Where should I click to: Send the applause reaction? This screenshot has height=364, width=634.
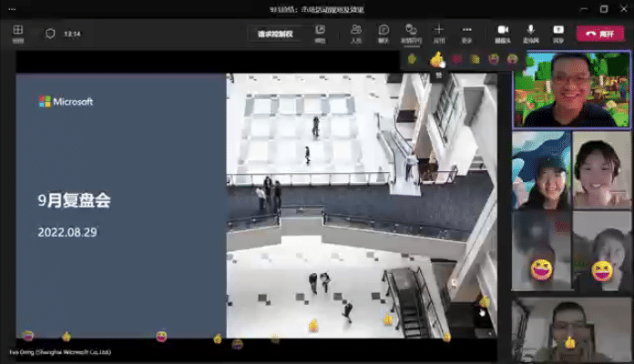(475, 59)
